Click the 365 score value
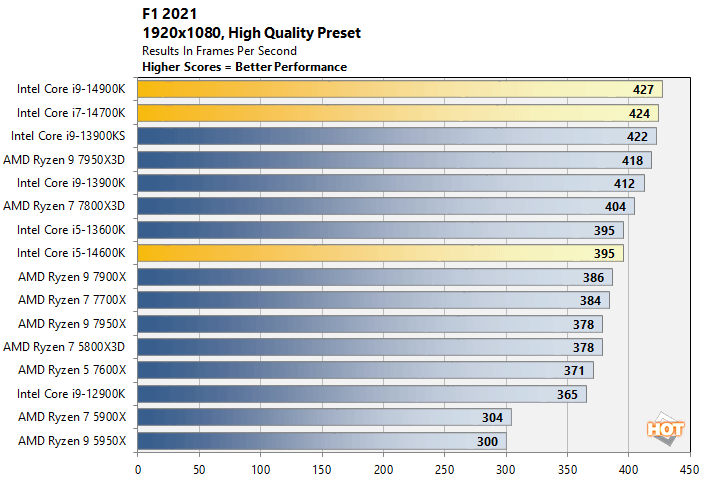Viewport: 708px width, 481px height. (x=567, y=395)
